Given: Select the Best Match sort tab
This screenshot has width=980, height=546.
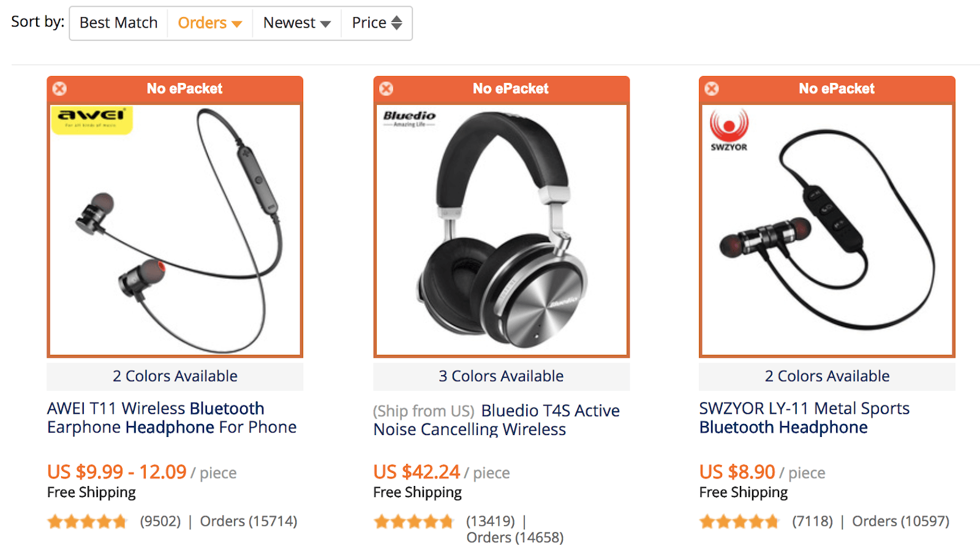Looking at the screenshot, I should coord(118,23).
